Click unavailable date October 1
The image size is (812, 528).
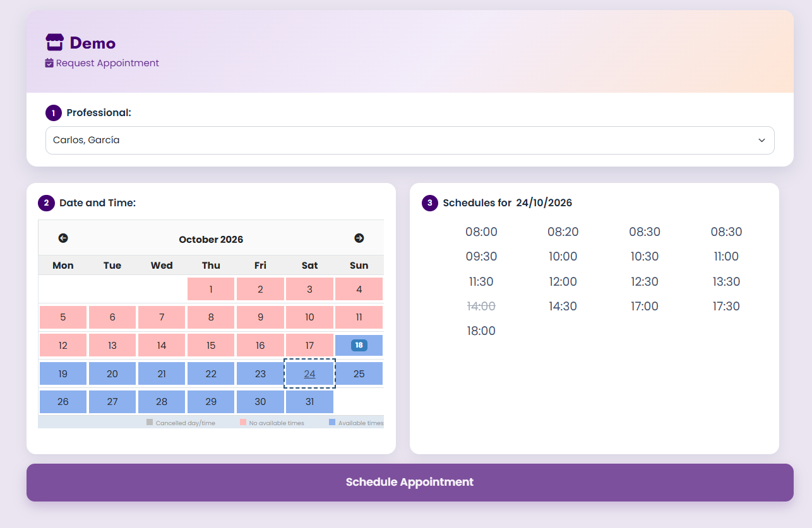[211, 289]
